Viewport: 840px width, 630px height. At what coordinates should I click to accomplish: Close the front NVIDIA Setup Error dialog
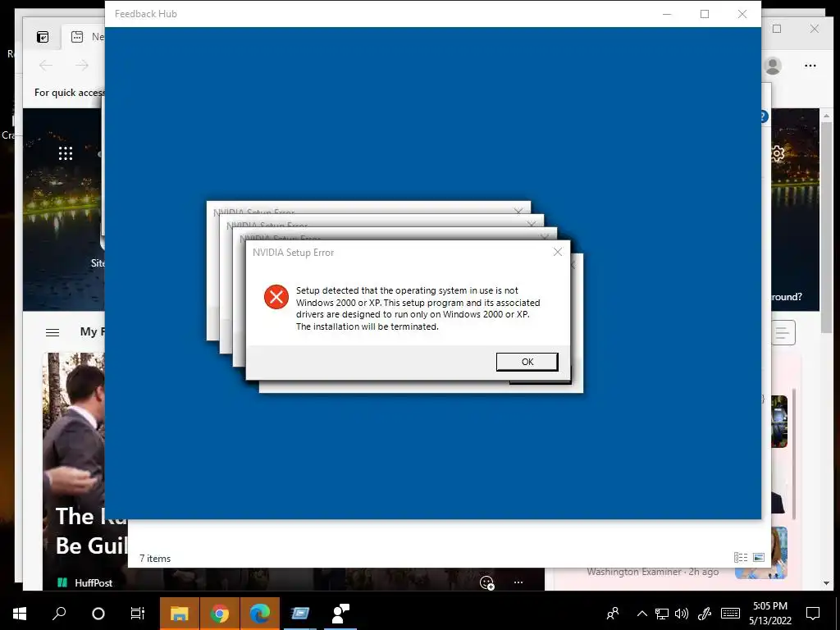click(558, 252)
